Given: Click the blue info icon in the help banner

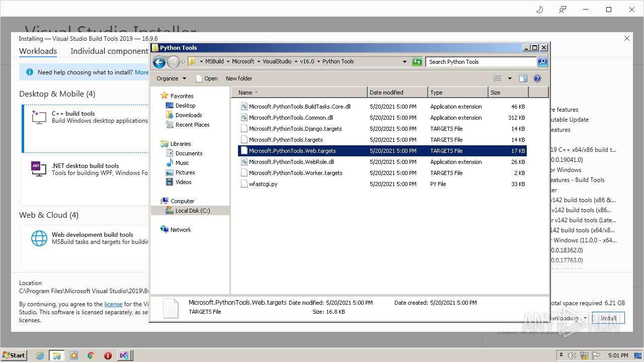Looking at the screenshot, I should [30, 72].
